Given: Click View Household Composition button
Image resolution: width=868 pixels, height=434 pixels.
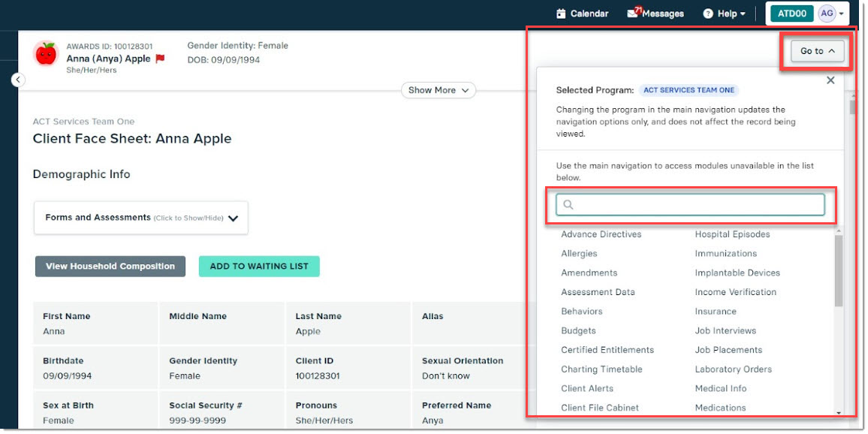Looking at the screenshot, I should [110, 267].
